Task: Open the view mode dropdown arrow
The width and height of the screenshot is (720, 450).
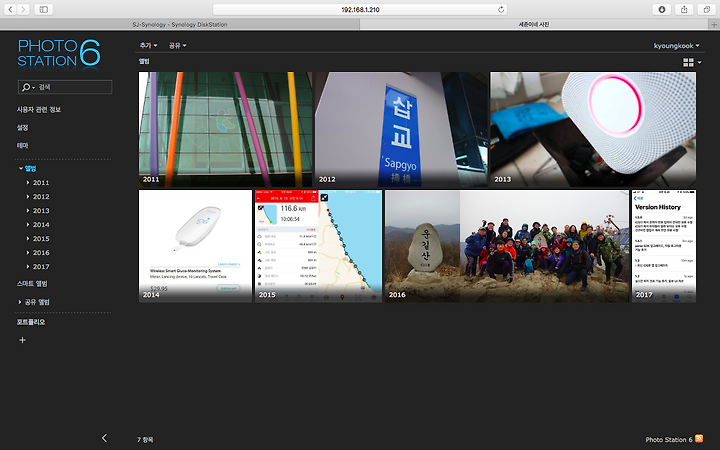Action: pyautogui.click(x=699, y=62)
